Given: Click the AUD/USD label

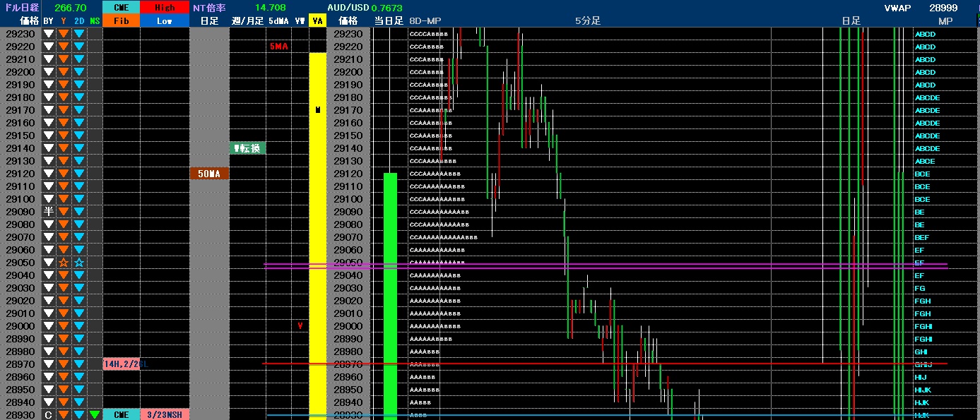Looking at the screenshot, I should (348, 7).
